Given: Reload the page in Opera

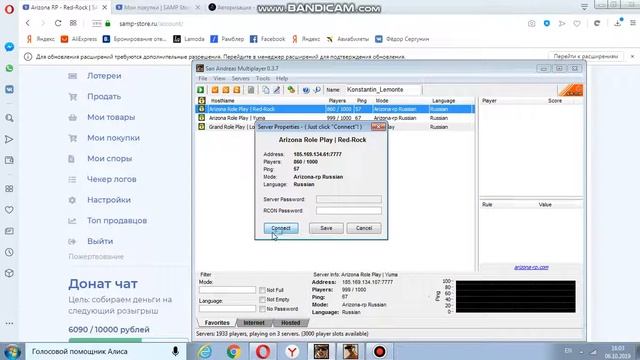Looking at the screenshot, I should point(58,23).
